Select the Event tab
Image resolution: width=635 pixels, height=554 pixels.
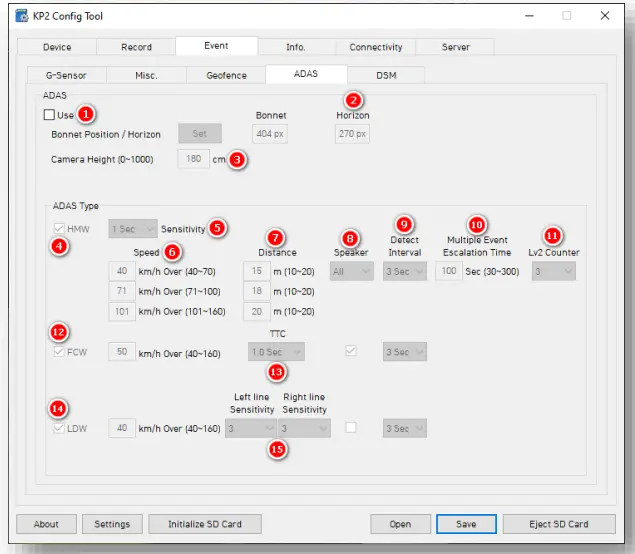216,46
